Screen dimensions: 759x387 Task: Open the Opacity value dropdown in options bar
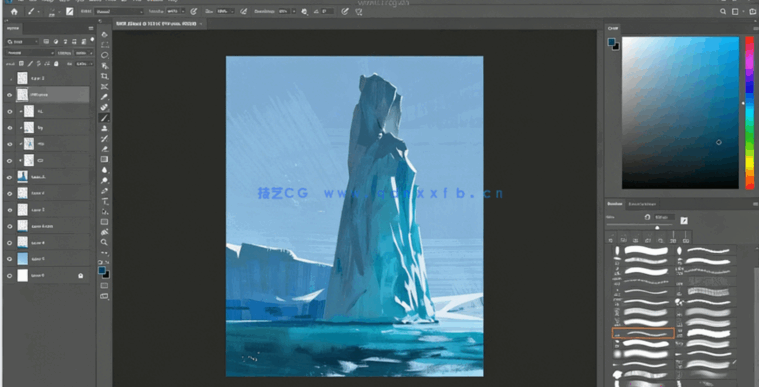click(183, 12)
